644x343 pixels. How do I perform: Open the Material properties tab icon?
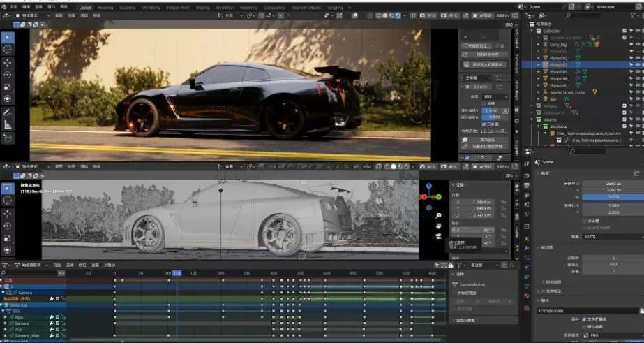tap(527, 296)
